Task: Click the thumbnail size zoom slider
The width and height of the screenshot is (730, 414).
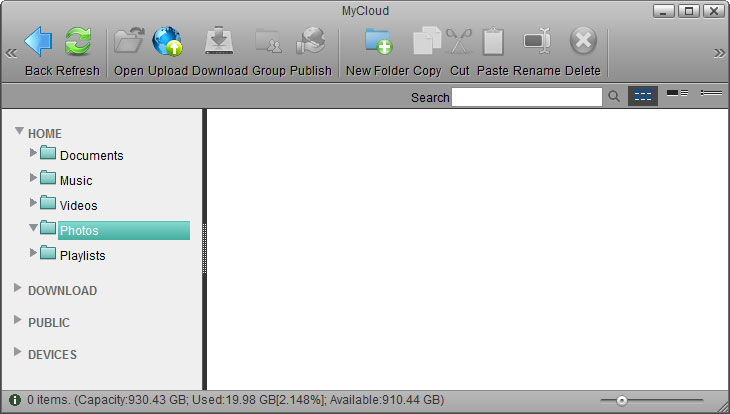Action: coord(622,400)
